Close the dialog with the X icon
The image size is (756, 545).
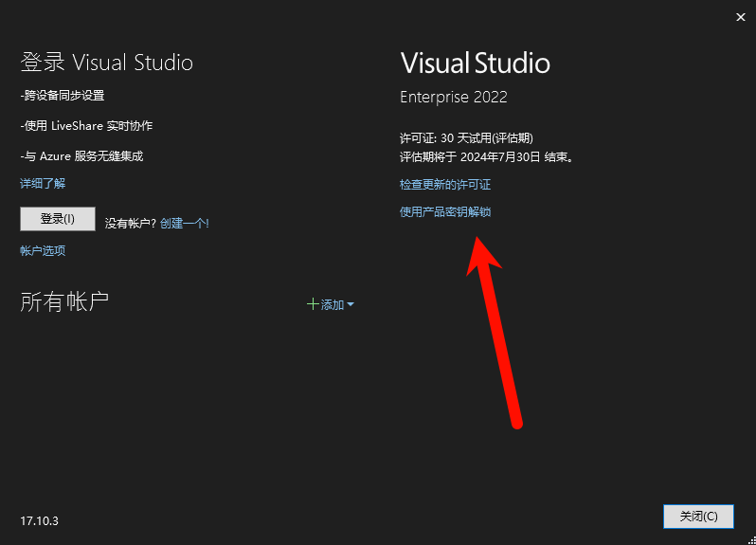pos(741,17)
